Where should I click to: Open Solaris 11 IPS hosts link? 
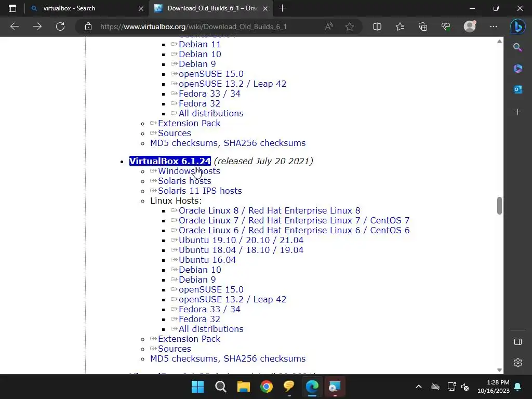[200, 191]
